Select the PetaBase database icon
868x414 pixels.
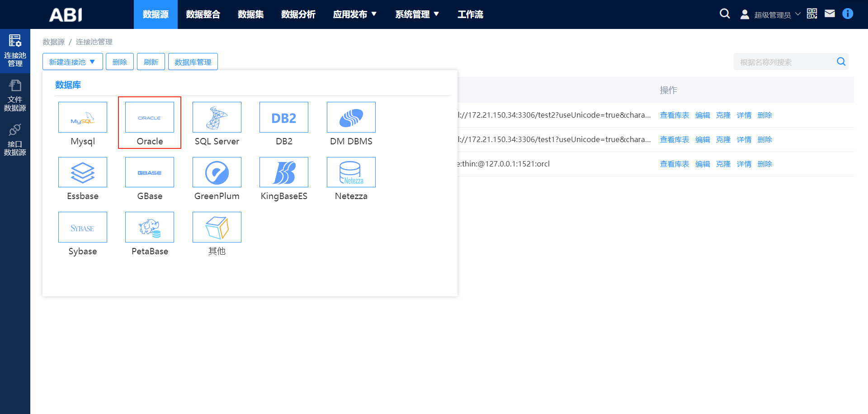coord(150,227)
